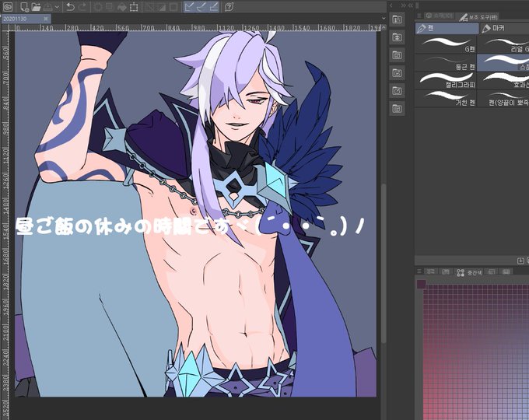Click the Fill bucket icon in toolbar
The image size is (529, 420).
(x=122, y=7)
